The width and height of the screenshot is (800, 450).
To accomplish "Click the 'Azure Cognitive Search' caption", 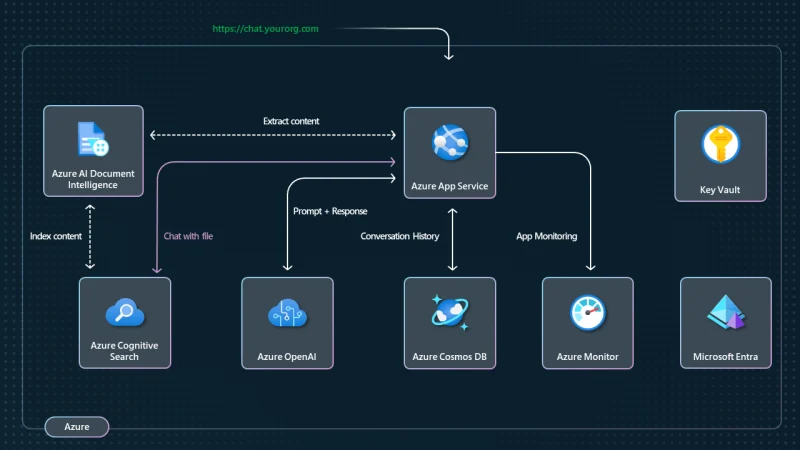I will [124, 351].
